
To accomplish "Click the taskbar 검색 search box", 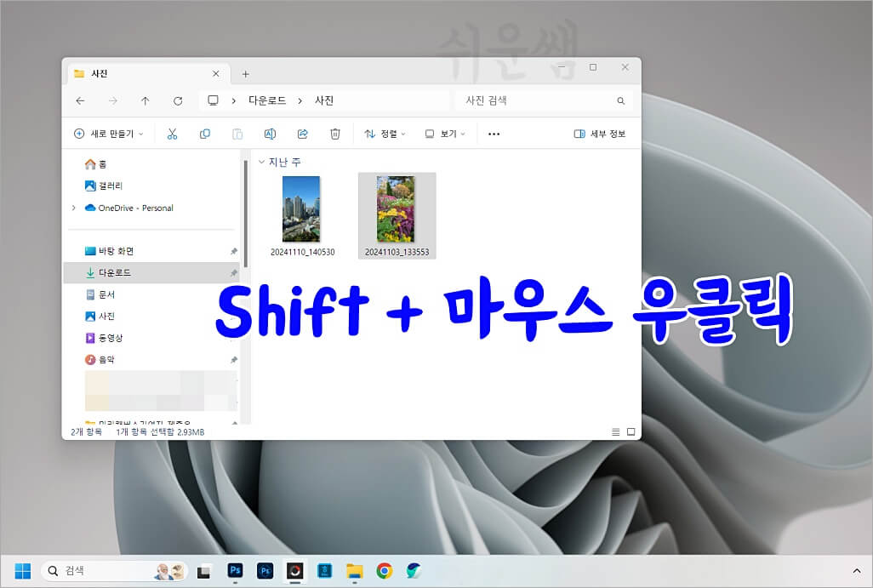I will 114,571.
